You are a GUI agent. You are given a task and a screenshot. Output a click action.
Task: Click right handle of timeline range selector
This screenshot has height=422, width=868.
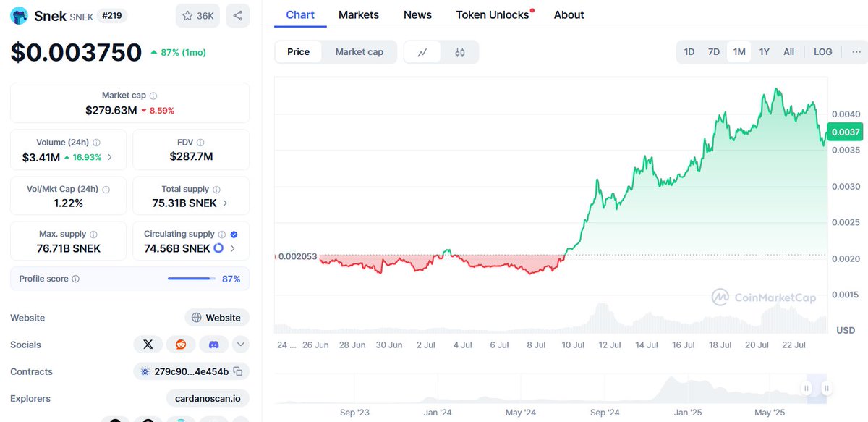(x=827, y=389)
